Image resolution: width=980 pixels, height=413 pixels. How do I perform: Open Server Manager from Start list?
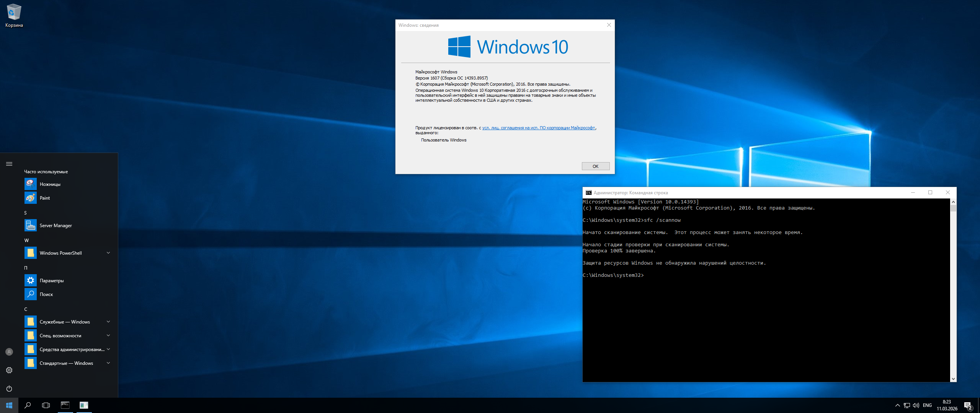(x=56, y=226)
